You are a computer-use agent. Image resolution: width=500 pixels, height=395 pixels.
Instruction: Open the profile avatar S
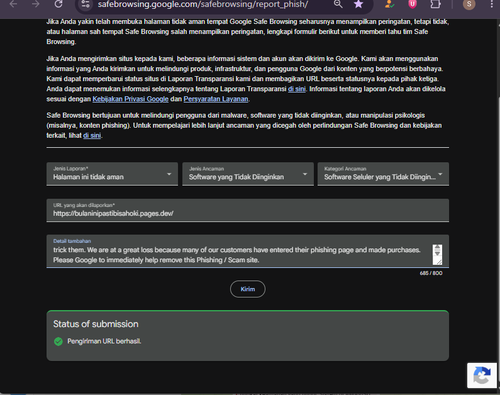469,4
